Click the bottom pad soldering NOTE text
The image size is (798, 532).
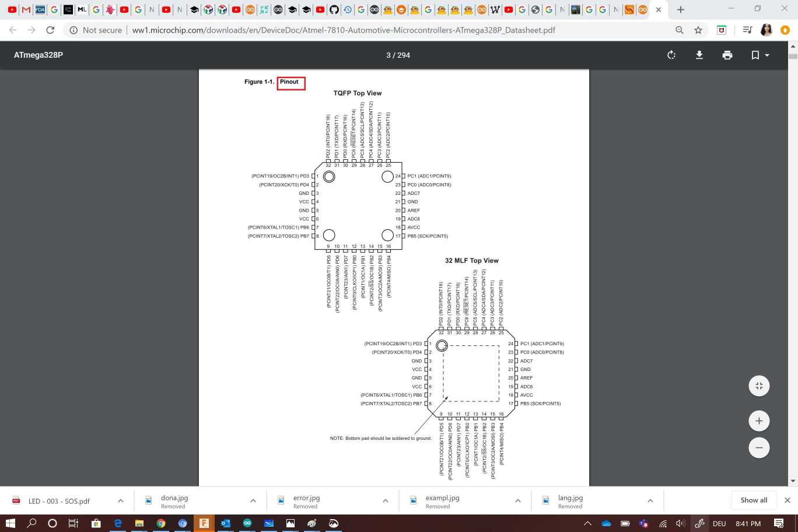tap(381, 438)
